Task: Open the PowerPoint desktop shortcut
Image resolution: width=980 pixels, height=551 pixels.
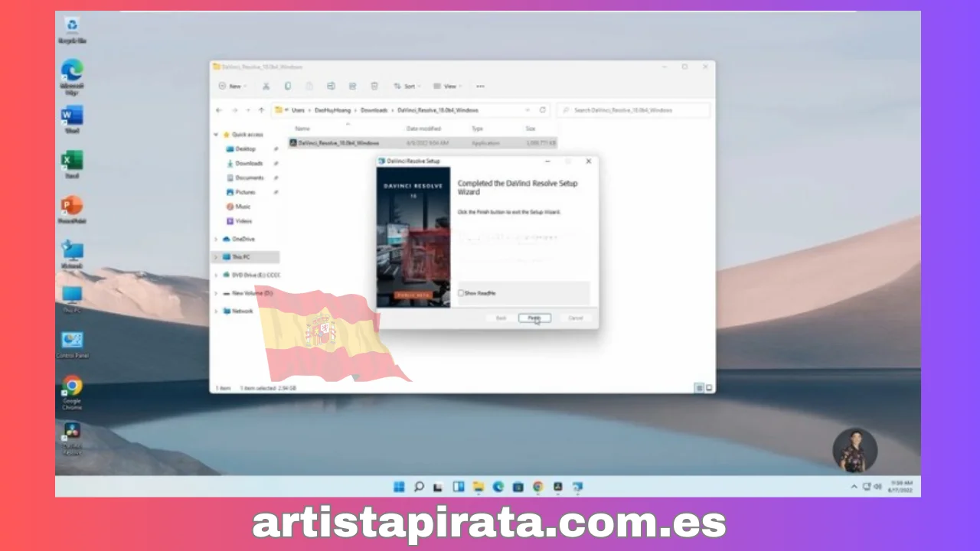Action: coord(72,210)
